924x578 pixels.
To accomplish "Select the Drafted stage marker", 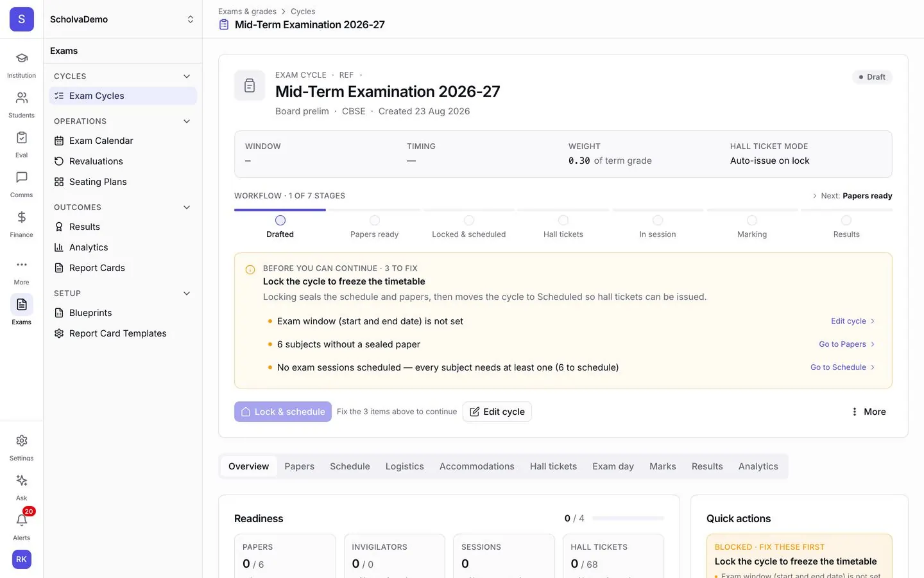I will pos(280,220).
